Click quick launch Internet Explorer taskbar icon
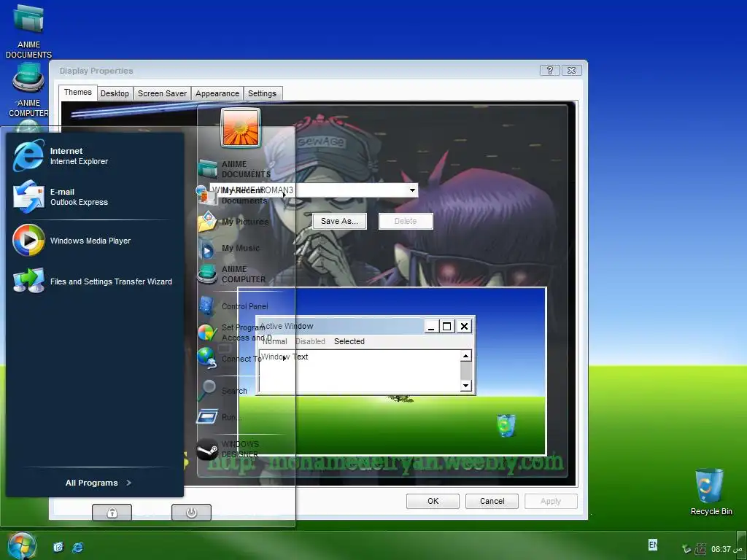Screen dimensions: 747x560 click(77, 547)
